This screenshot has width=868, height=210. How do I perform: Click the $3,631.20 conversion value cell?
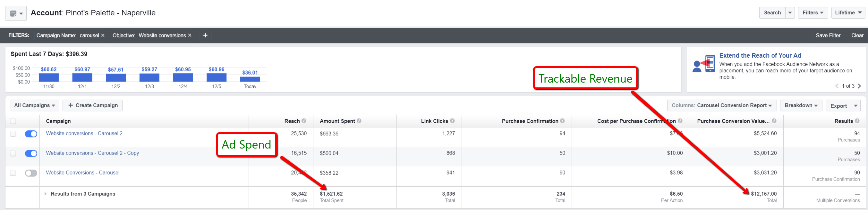click(x=765, y=173)
